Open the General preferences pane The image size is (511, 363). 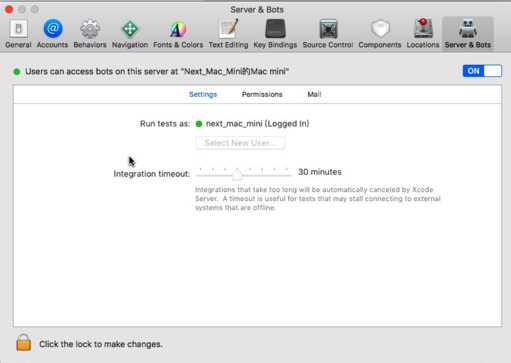[18, 34]
